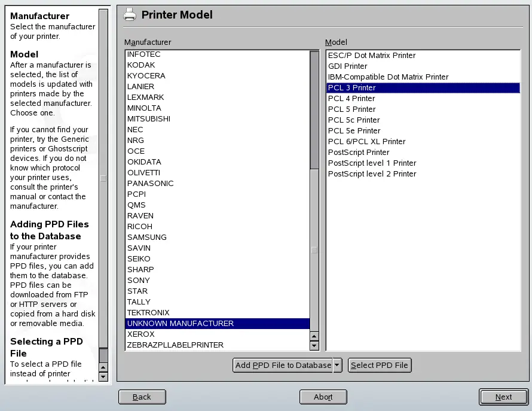532x411 pixels.
Task: Select SAMSUNG as the manufacturer
Action: tap(146, 238)
